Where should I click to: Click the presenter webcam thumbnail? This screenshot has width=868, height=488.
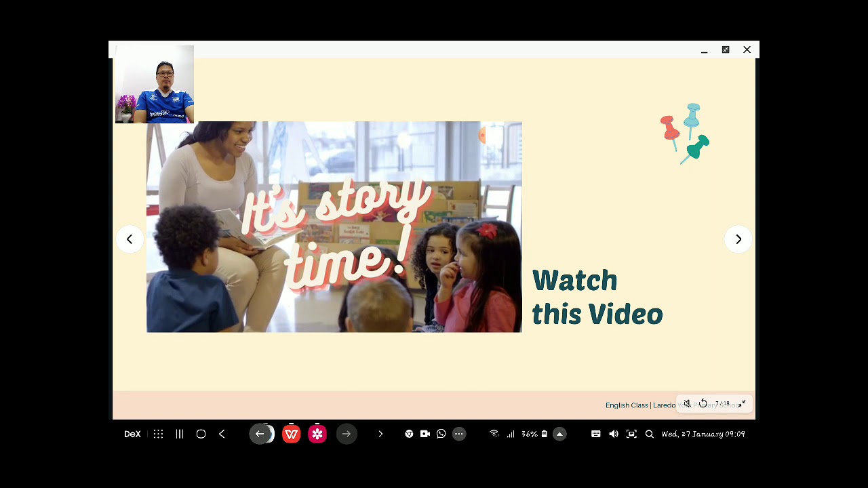point(155,84)
